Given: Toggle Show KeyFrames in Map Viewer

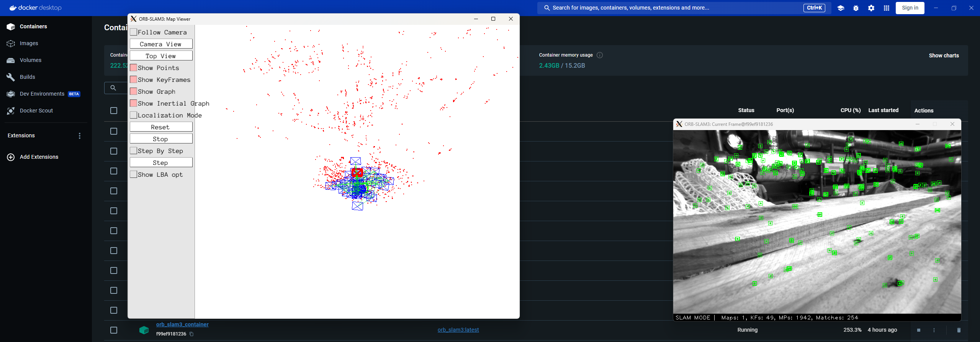Looking at the screenshot, I should [133, 80].
